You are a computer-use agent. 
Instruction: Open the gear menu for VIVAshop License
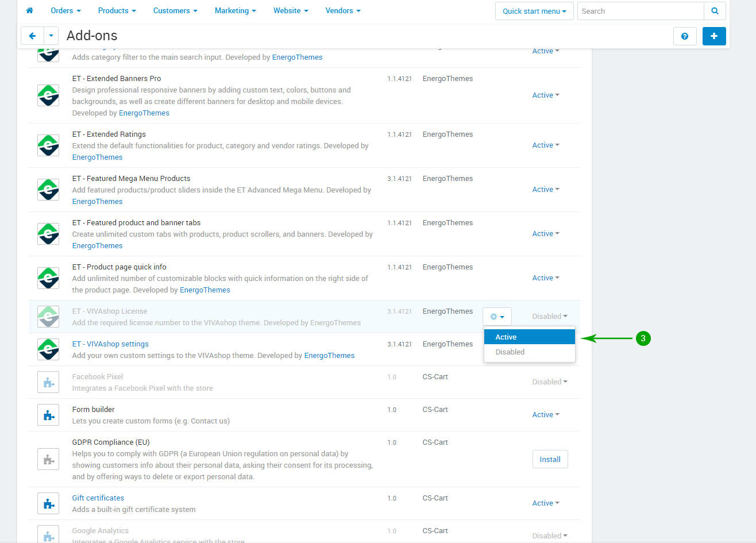497,317
